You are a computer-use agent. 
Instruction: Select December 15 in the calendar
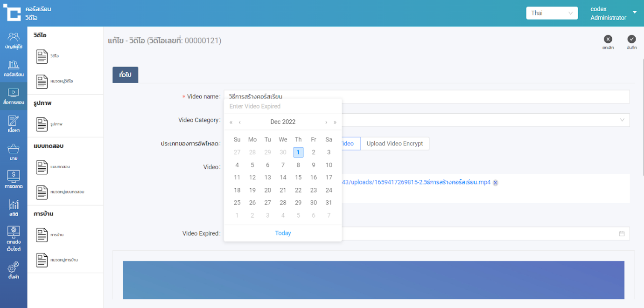(298, 178)
